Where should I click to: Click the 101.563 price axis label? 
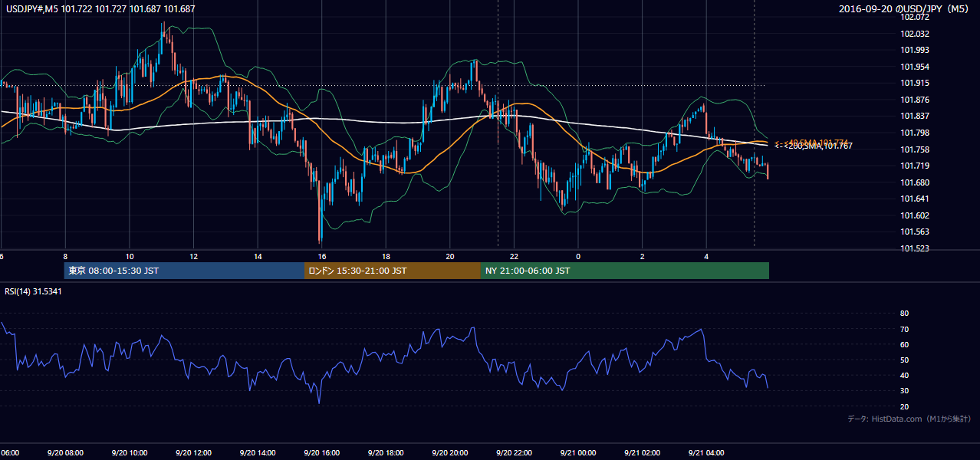(915, 232)
